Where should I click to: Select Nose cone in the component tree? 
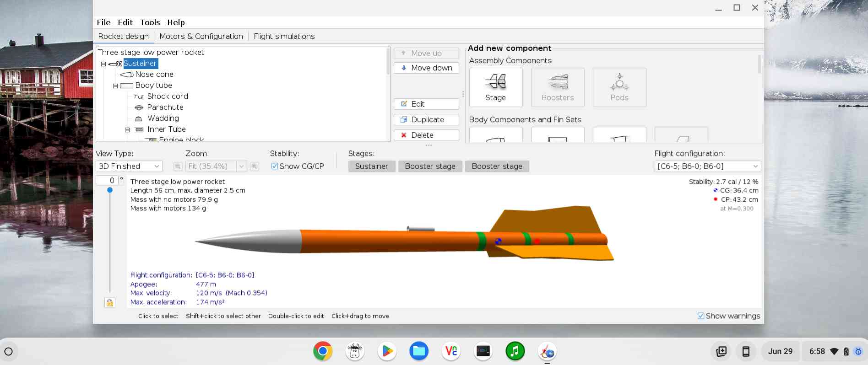(x=154, y=75)
